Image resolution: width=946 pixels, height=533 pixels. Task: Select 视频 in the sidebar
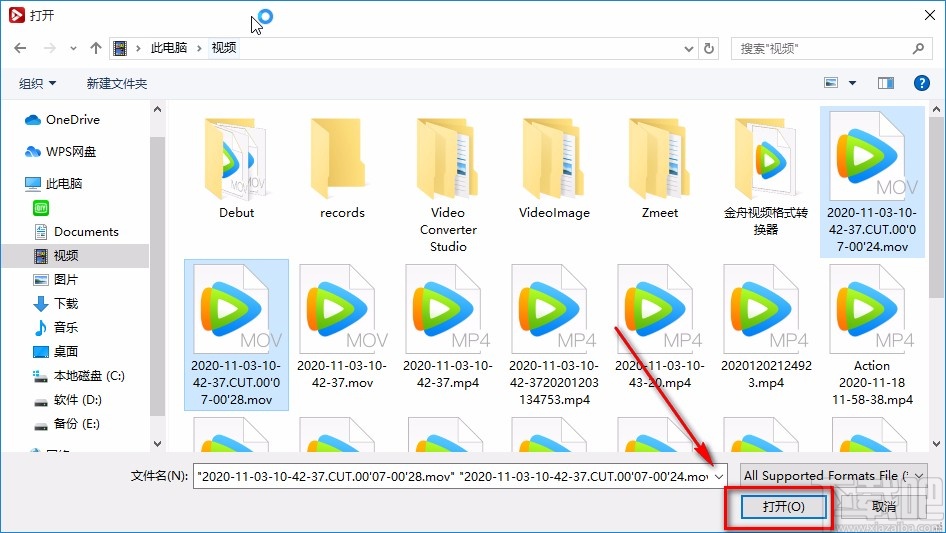[x=75, y=256]
